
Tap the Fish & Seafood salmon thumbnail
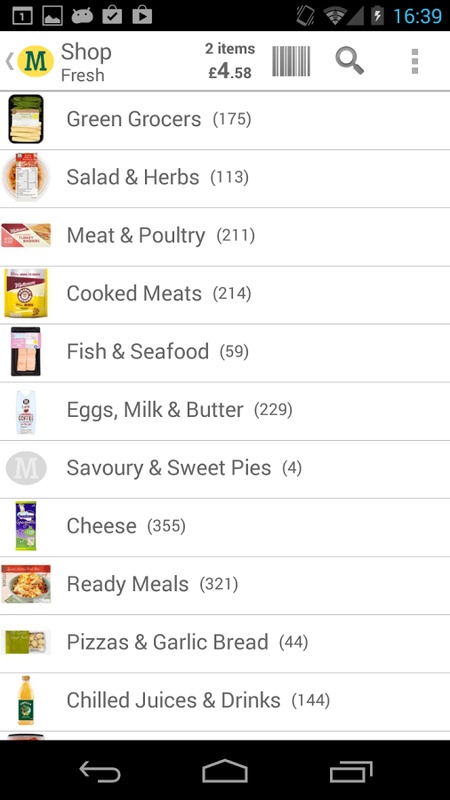click(26, 352)
